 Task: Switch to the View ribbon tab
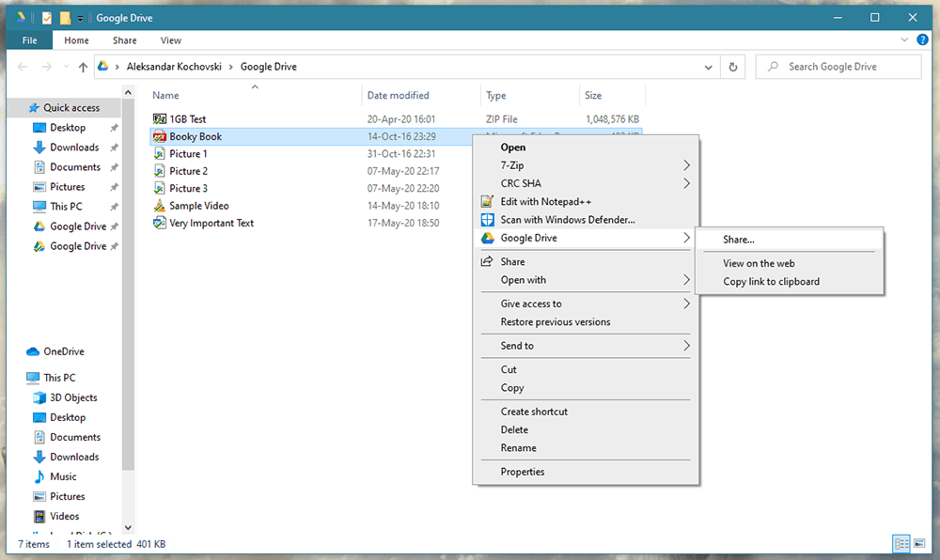point(171,40)
